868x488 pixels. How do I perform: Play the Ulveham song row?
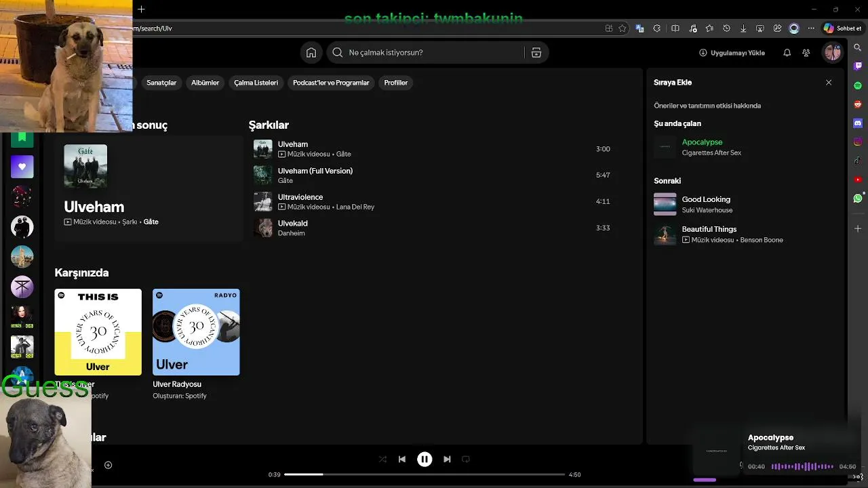tap(434, 149)
